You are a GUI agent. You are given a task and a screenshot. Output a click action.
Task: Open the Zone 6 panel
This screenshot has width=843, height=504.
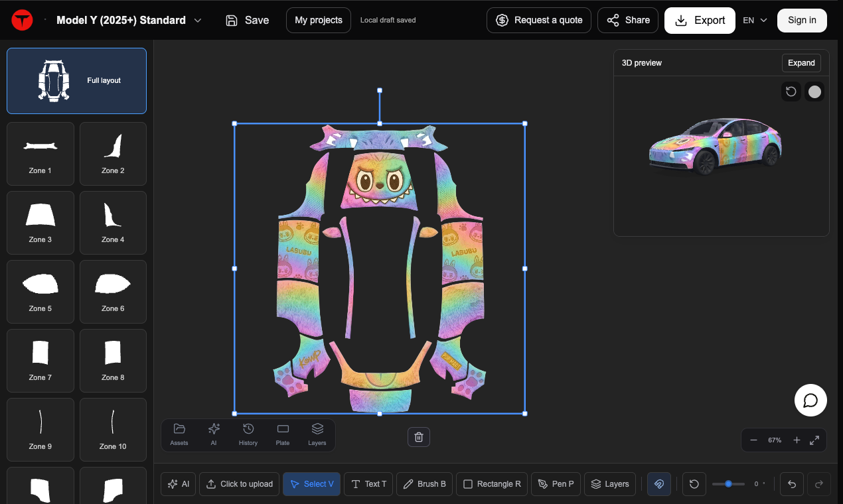click(113, 292)
